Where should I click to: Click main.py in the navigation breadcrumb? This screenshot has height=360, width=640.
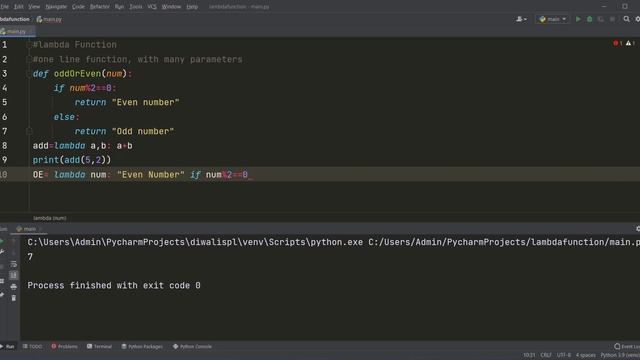tap(49, 19)
